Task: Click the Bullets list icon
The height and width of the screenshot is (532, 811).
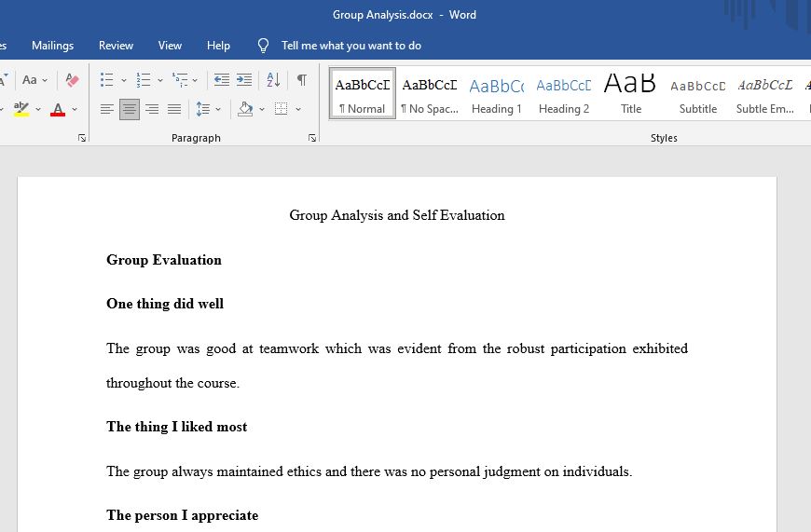Action: [106, 80]
